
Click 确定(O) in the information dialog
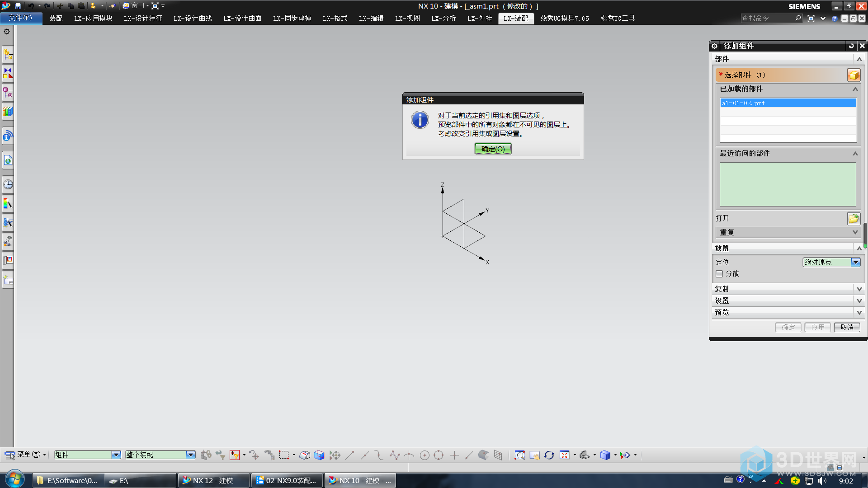point(493,149)
